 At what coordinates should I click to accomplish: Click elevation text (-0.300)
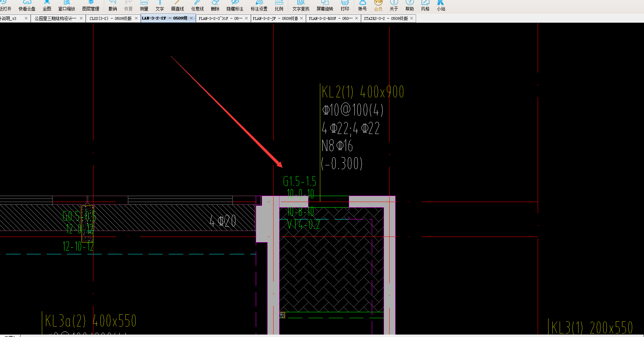342,163
